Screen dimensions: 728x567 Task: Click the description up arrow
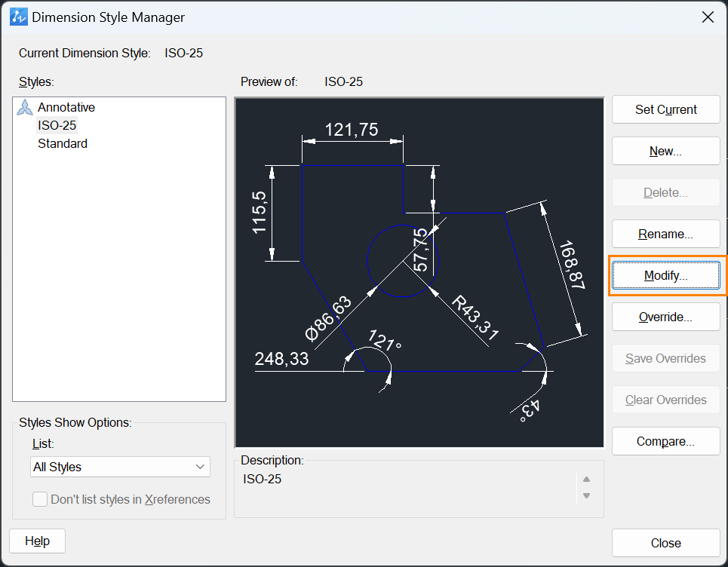[586, 480]
